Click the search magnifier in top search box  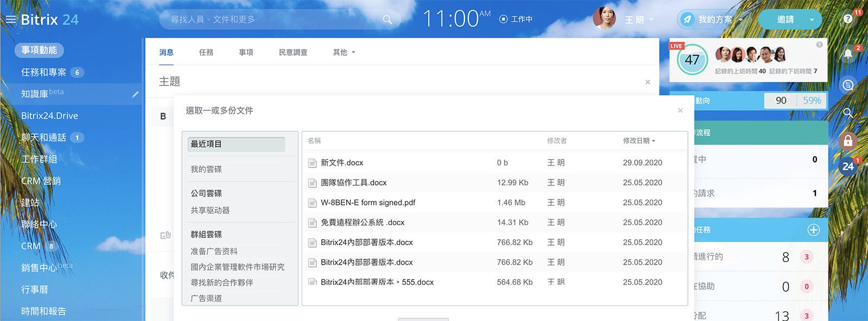click(x=387, y=20)
